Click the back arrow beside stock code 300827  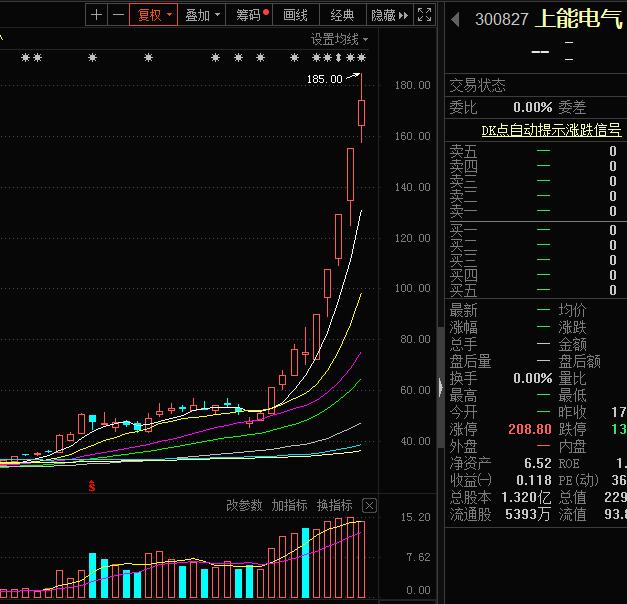pos(456,20)
